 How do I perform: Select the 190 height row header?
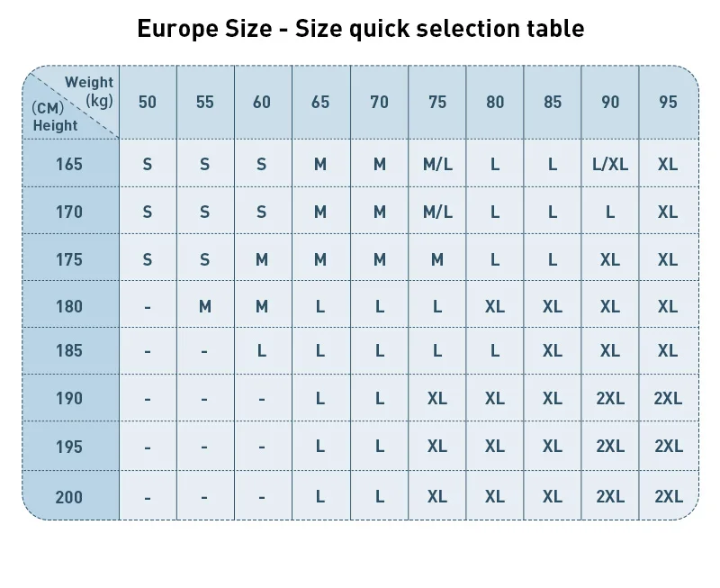tap(68, 398)
